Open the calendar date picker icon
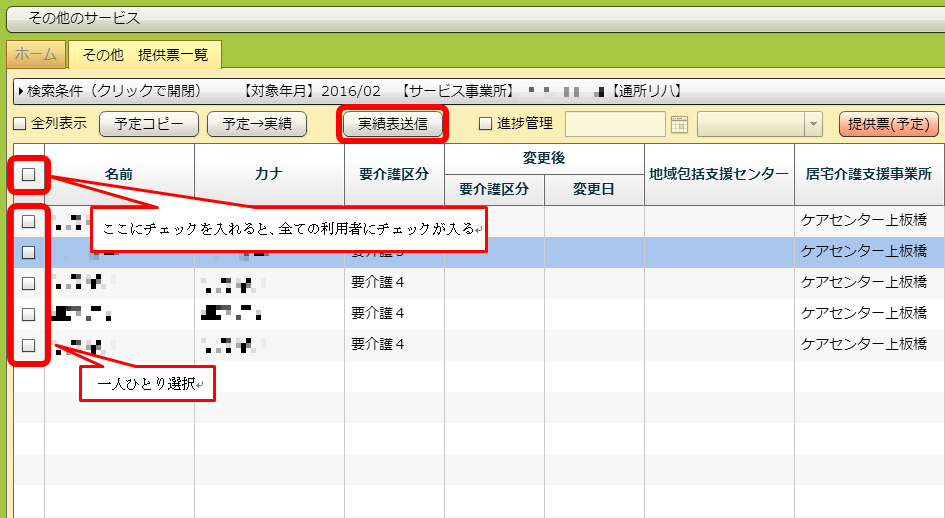Screen dimensions: 945x518 tap(680, 124)
